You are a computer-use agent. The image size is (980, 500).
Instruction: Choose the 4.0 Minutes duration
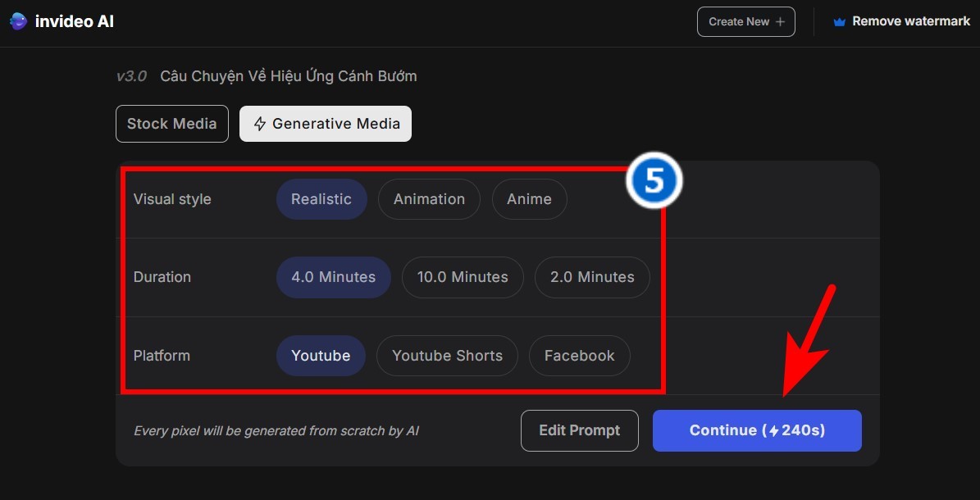pos(333,277)
